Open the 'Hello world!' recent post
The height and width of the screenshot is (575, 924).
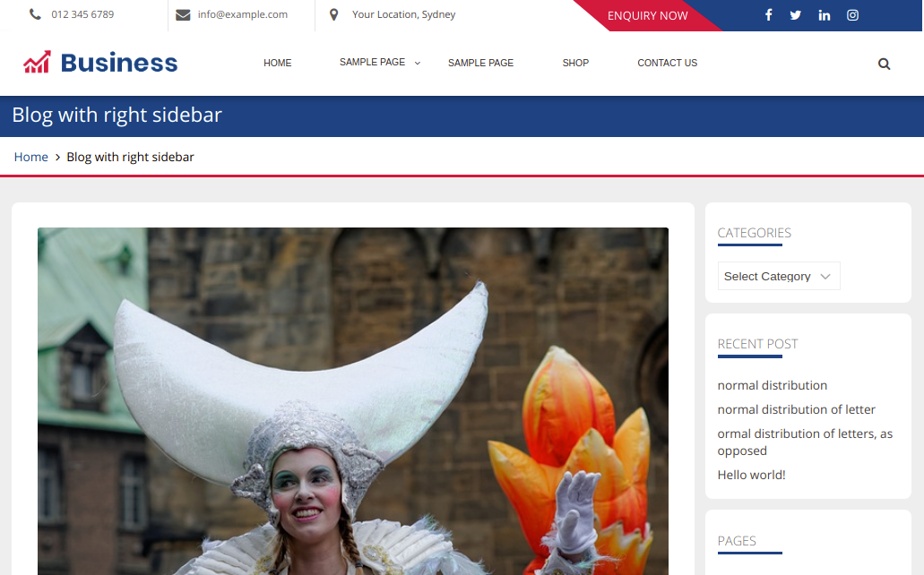[751, 475]
